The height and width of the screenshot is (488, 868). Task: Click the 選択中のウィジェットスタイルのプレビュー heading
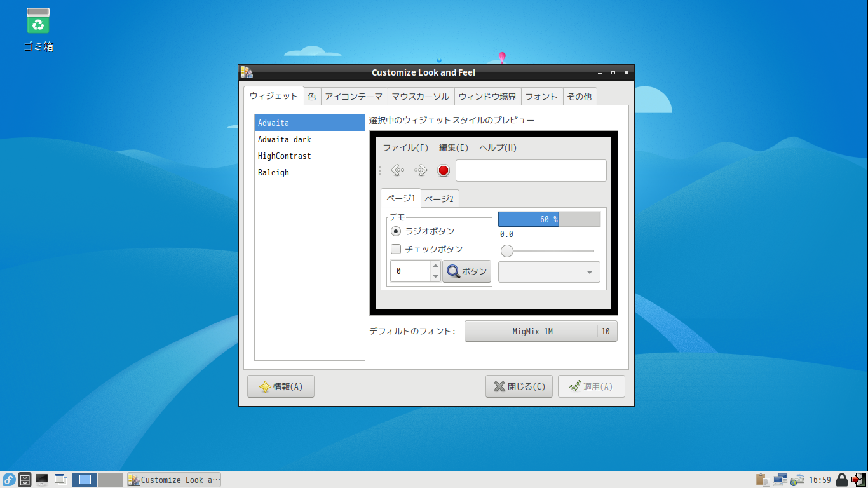pyautogui.click(x=452, y=120)
